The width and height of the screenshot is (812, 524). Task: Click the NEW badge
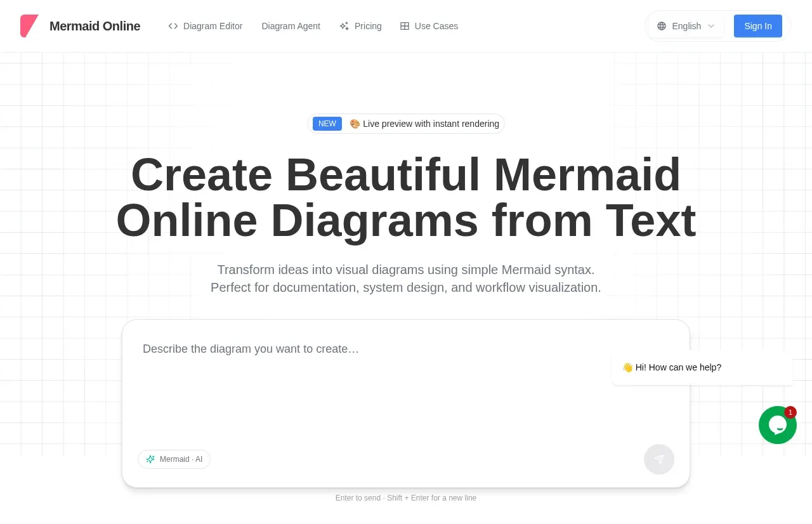click(327, 124)
